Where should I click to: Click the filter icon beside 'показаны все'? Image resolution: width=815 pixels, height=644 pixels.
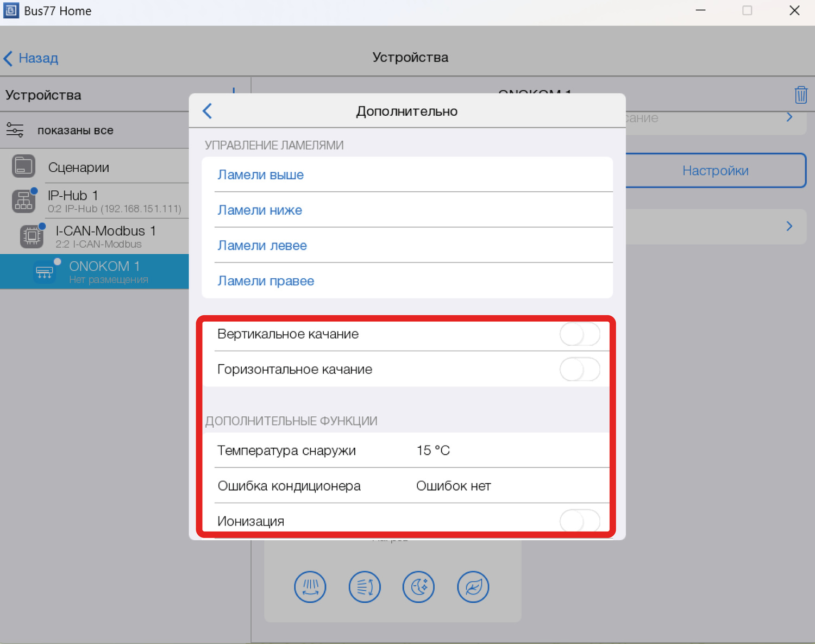click(x=15, y=130)
